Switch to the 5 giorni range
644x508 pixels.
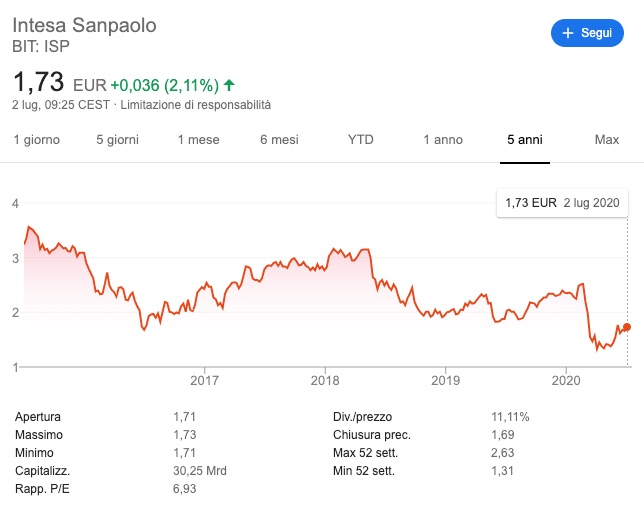[x=117, y=140]
